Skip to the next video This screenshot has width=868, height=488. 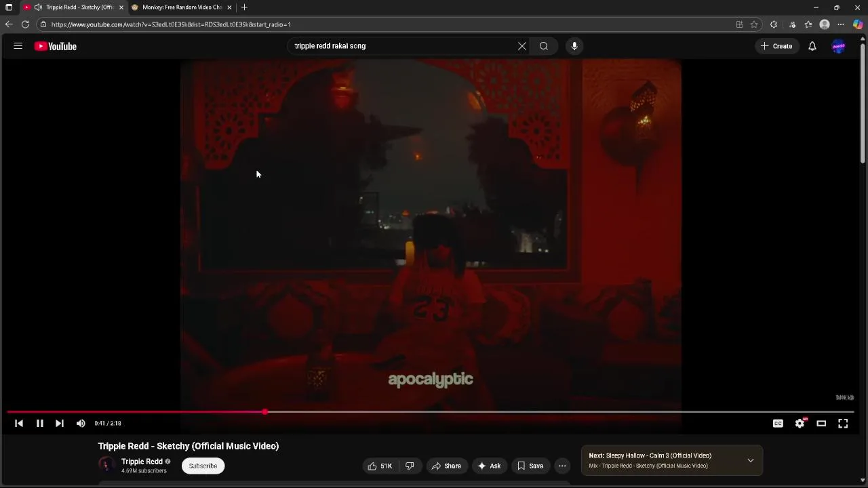pos(60,423)
